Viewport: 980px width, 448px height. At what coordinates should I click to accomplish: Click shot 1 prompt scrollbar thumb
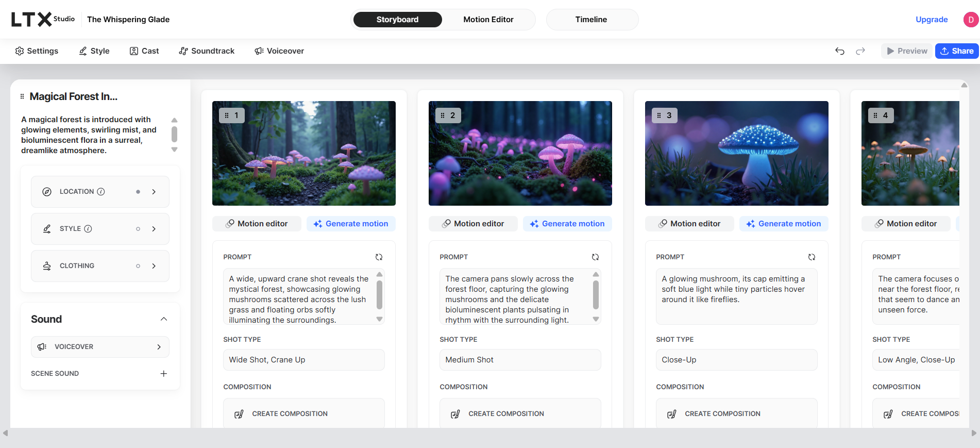click(379, 294)
